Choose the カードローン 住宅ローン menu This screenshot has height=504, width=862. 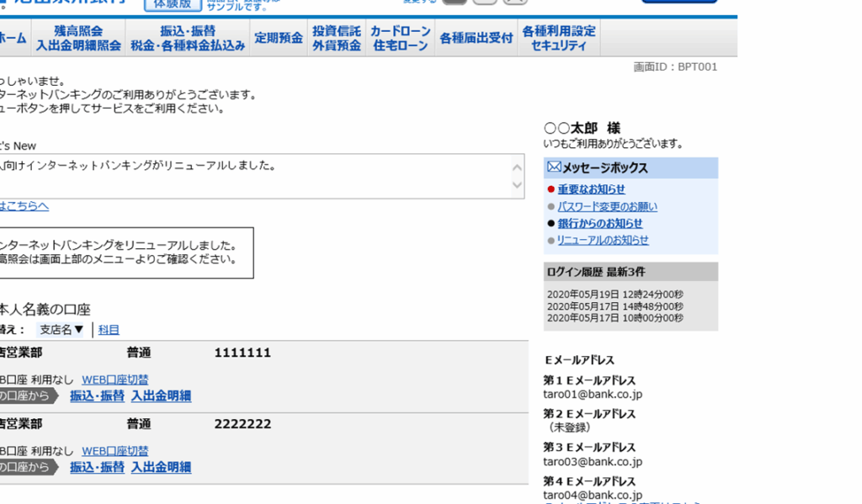pyautogui.click(x=401, y=38)
